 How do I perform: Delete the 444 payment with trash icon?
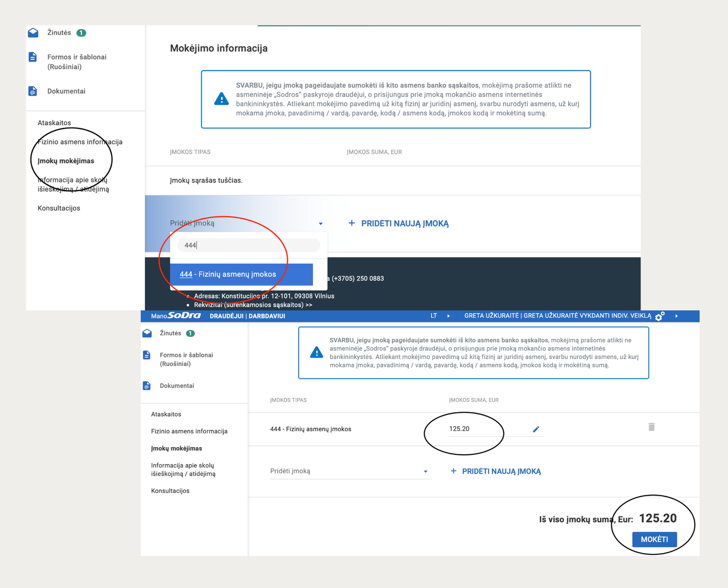(652, 427)
